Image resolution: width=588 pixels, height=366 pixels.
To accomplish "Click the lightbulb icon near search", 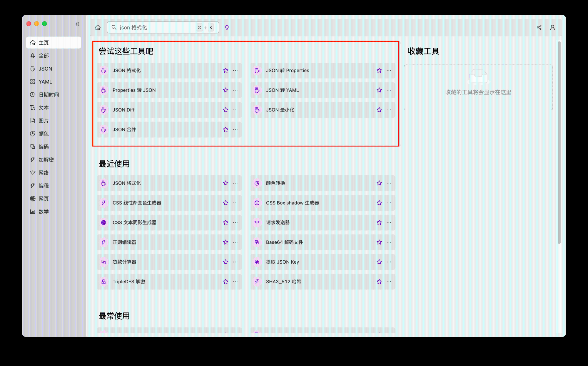I will click(227, 27).
